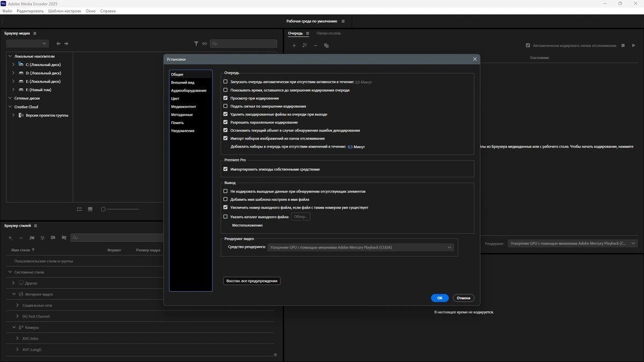The height and width of the screenshot is (362, 644).
Task: Click the Отмена button
Action: [463, 298]
